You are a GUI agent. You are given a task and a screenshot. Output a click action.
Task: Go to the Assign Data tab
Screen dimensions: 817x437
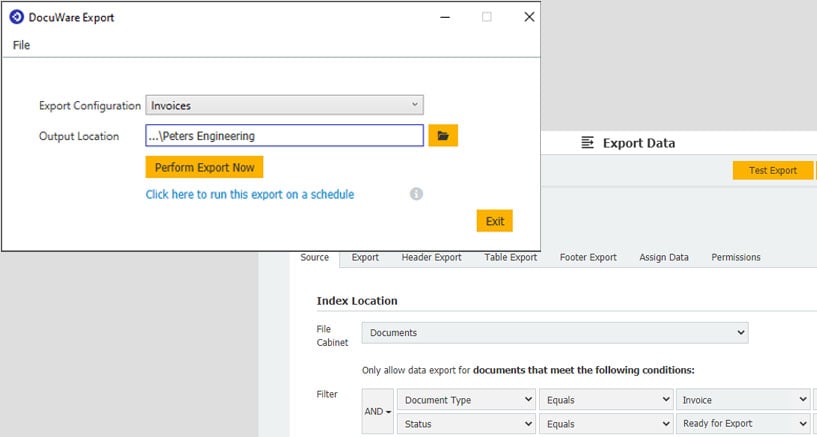click(x=664, y=257)
